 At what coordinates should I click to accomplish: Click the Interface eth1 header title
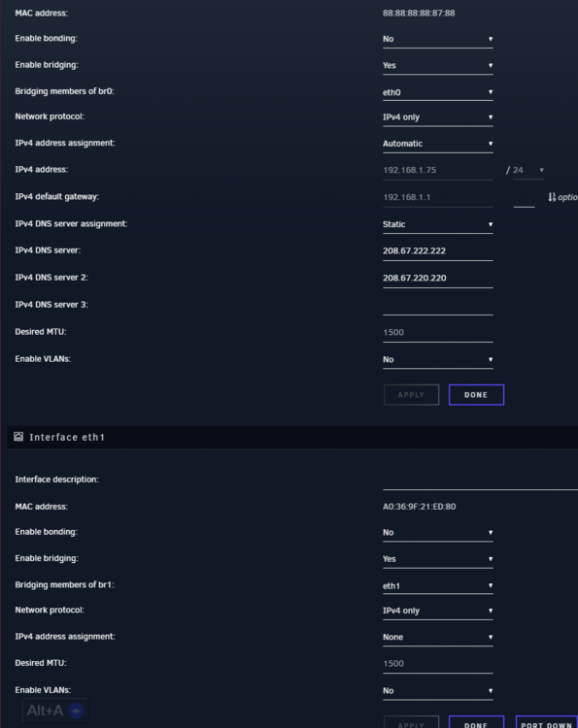point(67,437)
